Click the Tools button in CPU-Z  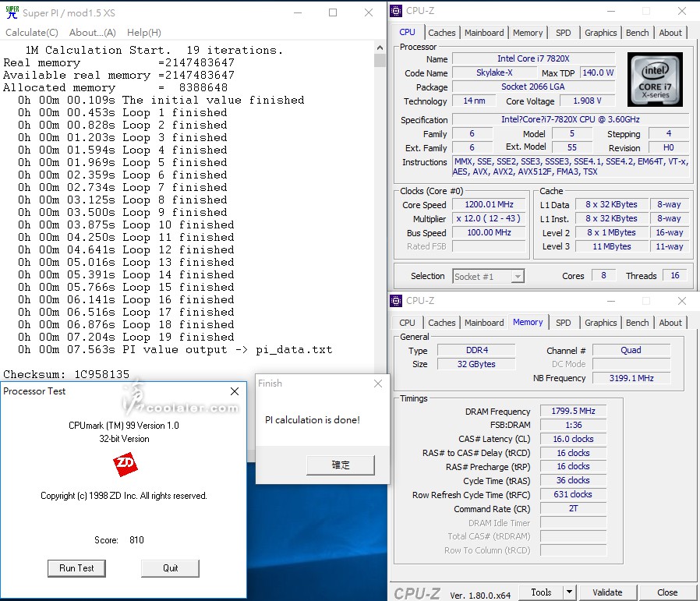[x=541, y=592]
